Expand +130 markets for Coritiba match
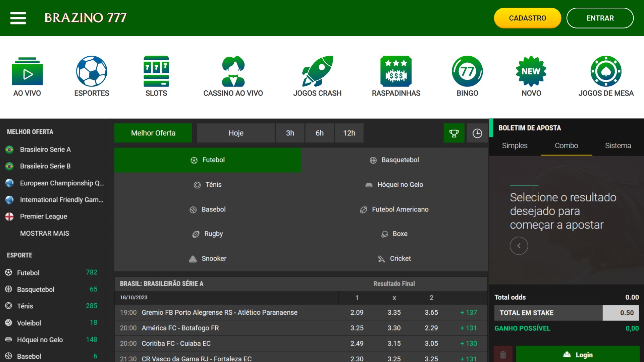Screen dimensions: 644x362 (x=469, y=343)
